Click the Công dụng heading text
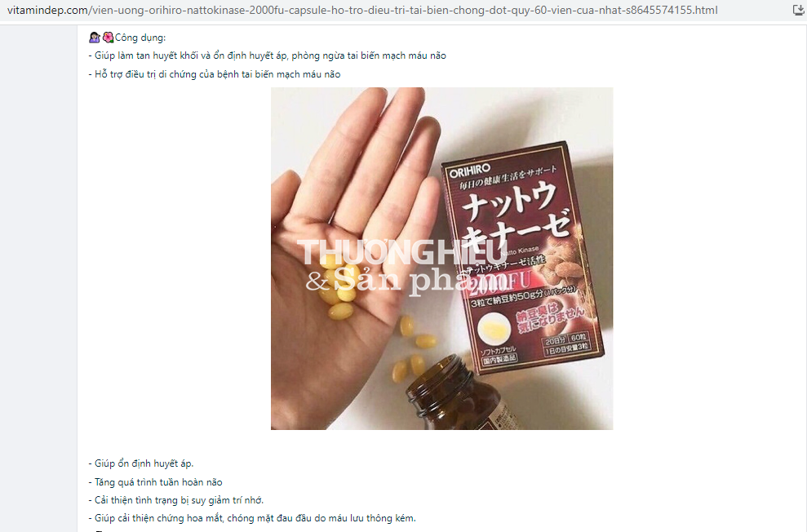The width and height of the screenshot is (807, 532). point(140,38)
